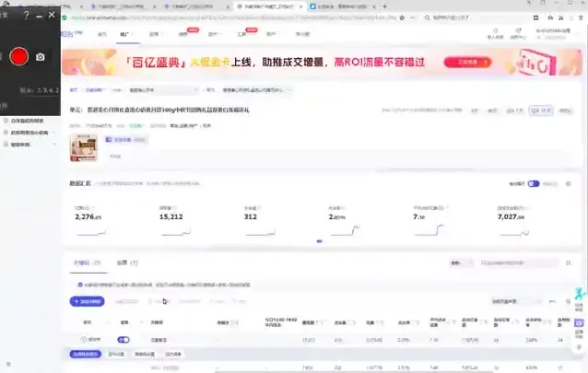
Task: Click the blue add keyword button
Action: click(x=88, y=301)
